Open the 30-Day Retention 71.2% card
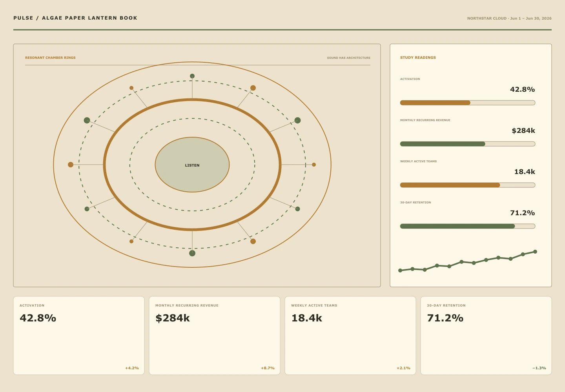 (x=486, y=336)
